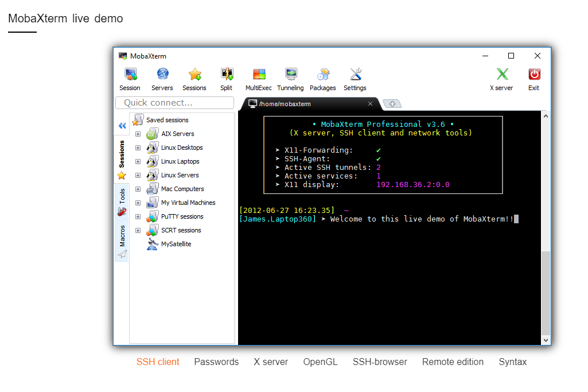Show the X server demo link

coord(271,362)
